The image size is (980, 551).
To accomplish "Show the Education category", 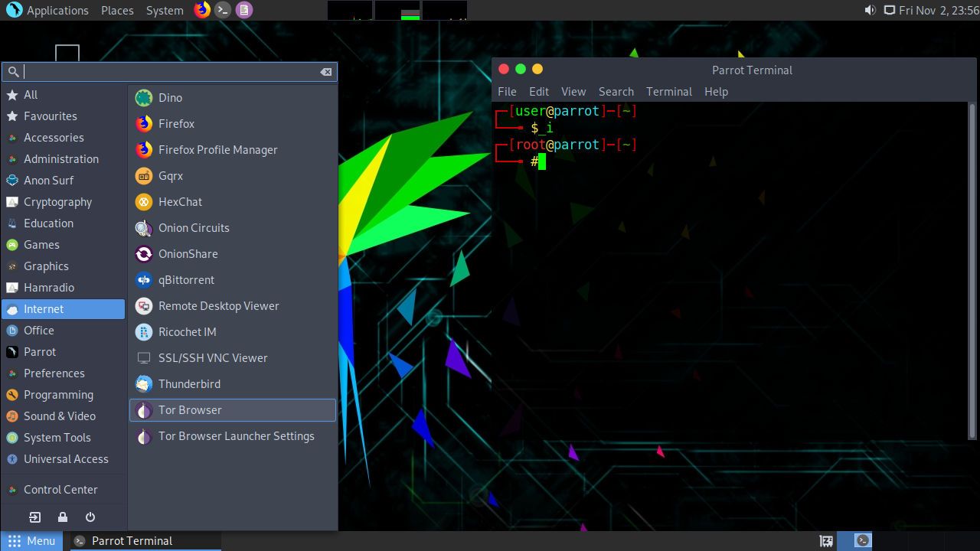I will 64,223.
